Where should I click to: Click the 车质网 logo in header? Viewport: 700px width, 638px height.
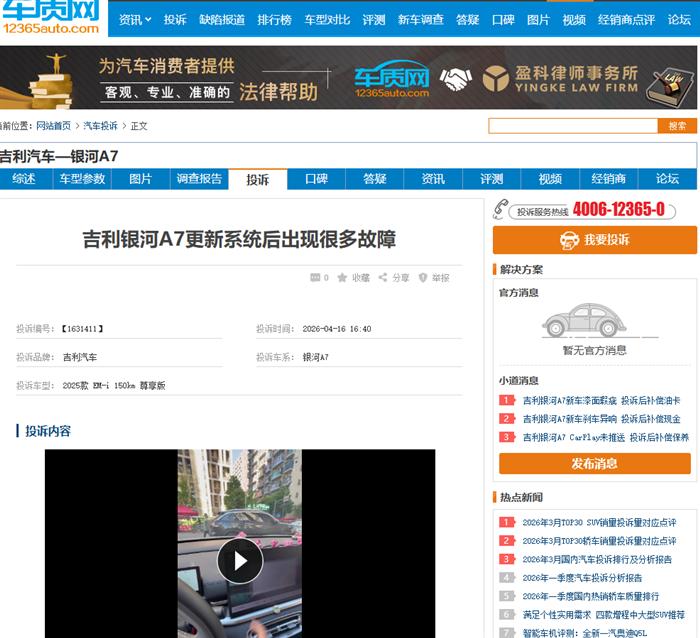(x=50, y=18)
